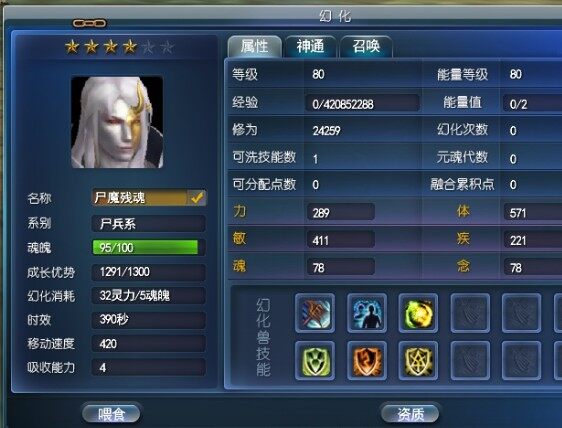Click the first empty skill slot in the bottom row
This screenshot has width=562, height=428.
(x=470, y=361)
